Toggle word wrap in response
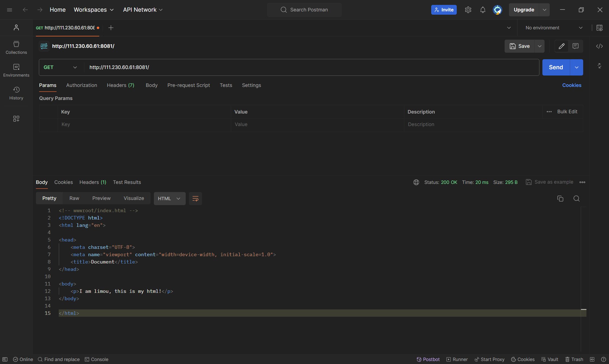The image size is (609, 364). 195,199
